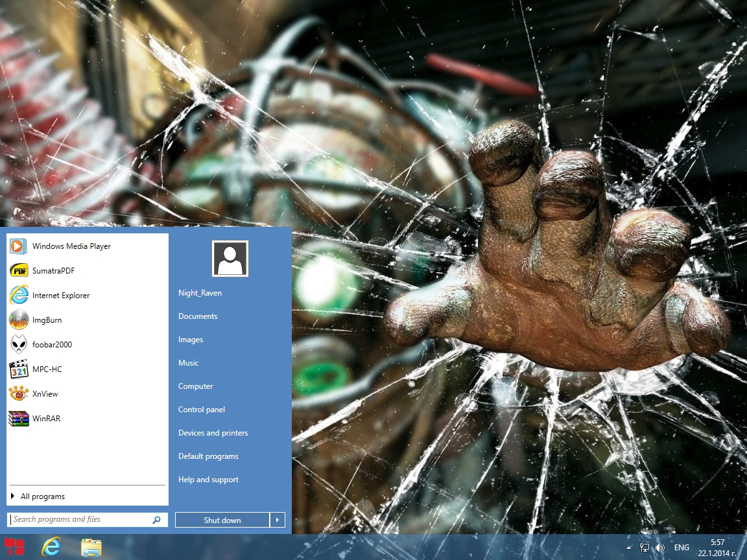Open Devices and printers

[x=213, y=433]
